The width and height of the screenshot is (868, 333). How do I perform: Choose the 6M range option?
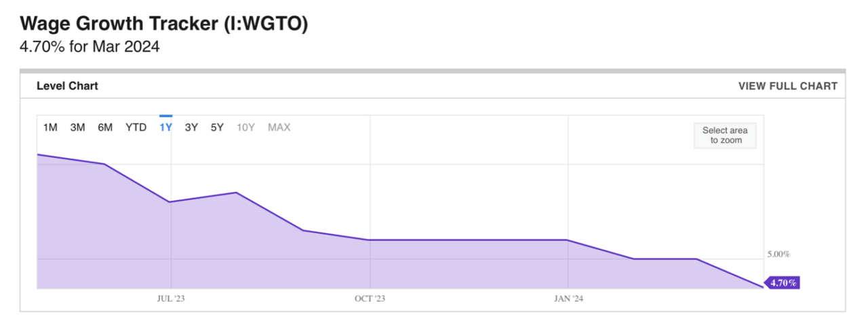tap(105, 128)
